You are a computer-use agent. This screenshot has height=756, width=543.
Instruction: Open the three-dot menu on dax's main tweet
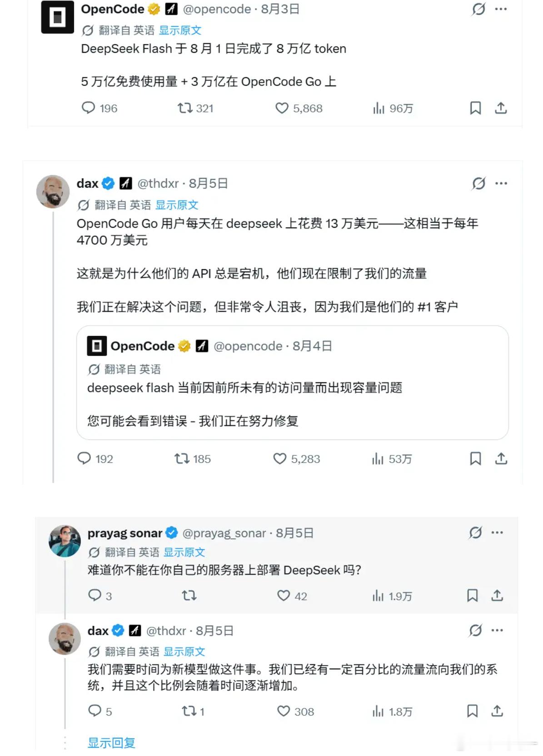pos(501,184)
